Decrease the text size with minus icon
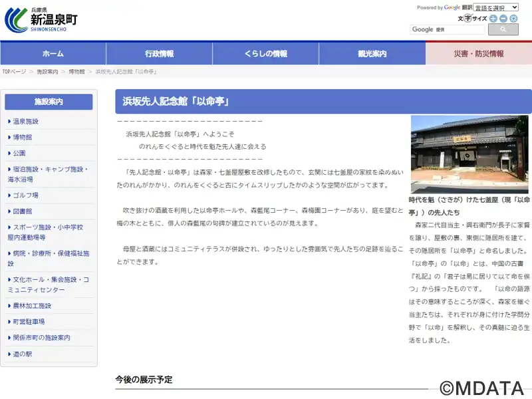The image size is (532, 399). click(503, 19)
